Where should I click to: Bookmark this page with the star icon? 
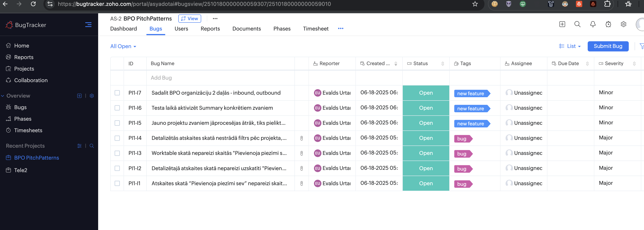coord(475,4)
